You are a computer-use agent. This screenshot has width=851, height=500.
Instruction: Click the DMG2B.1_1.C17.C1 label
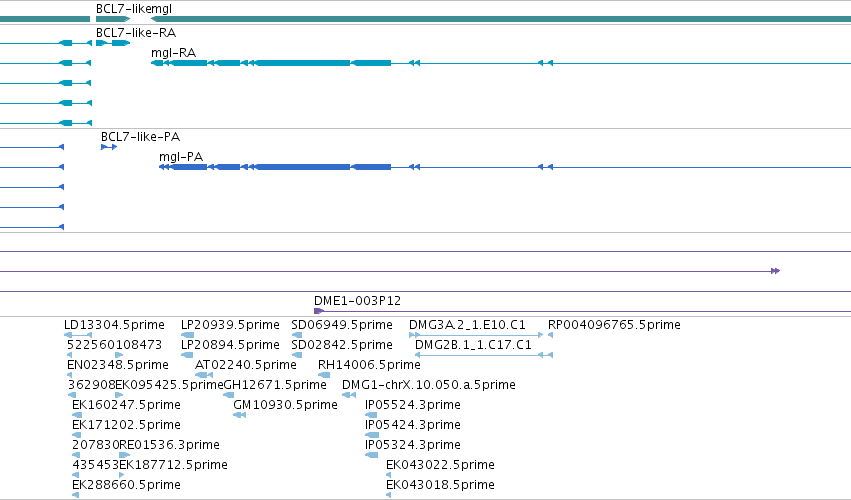click(473, 345)
